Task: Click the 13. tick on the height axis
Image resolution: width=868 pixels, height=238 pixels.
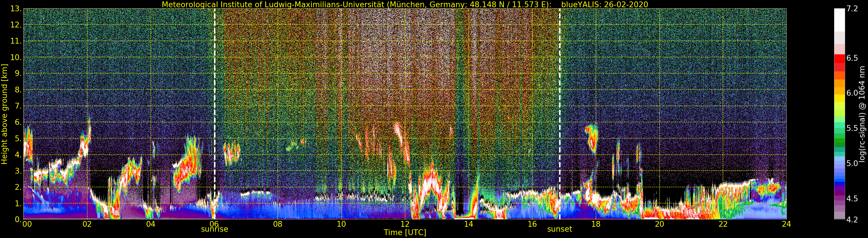Action: coord(16,9)
